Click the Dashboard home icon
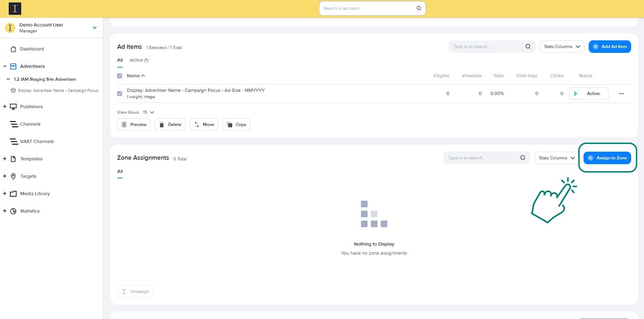The width and height of the screenshot is (644, 319). [x=13, y=49]
